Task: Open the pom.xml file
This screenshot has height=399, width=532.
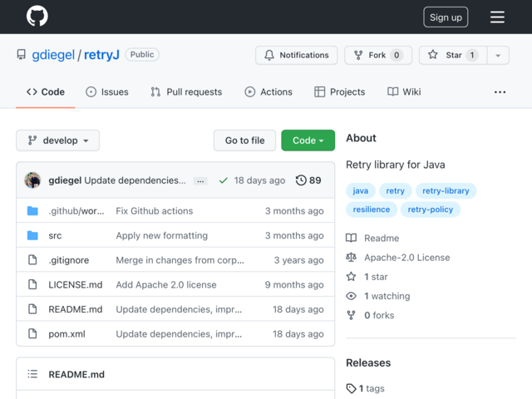Action: click(66, 334)
